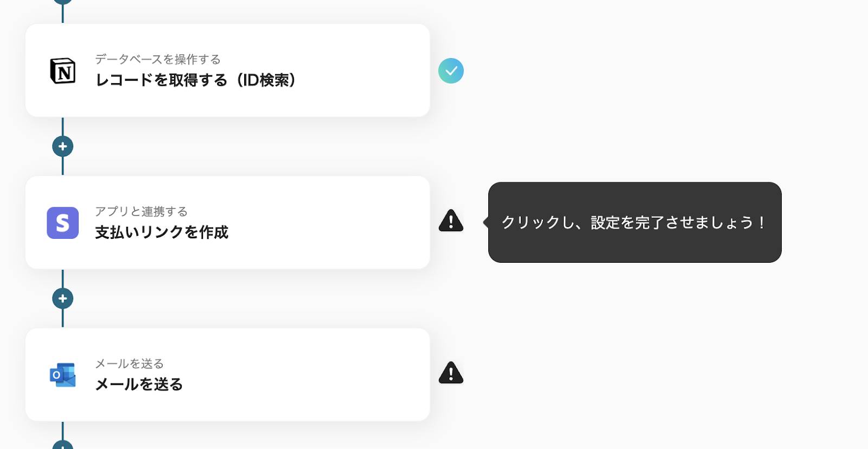Add step between Stripe and Outlook cards
Screen dimensions: 868x449
tap(63, 299)
